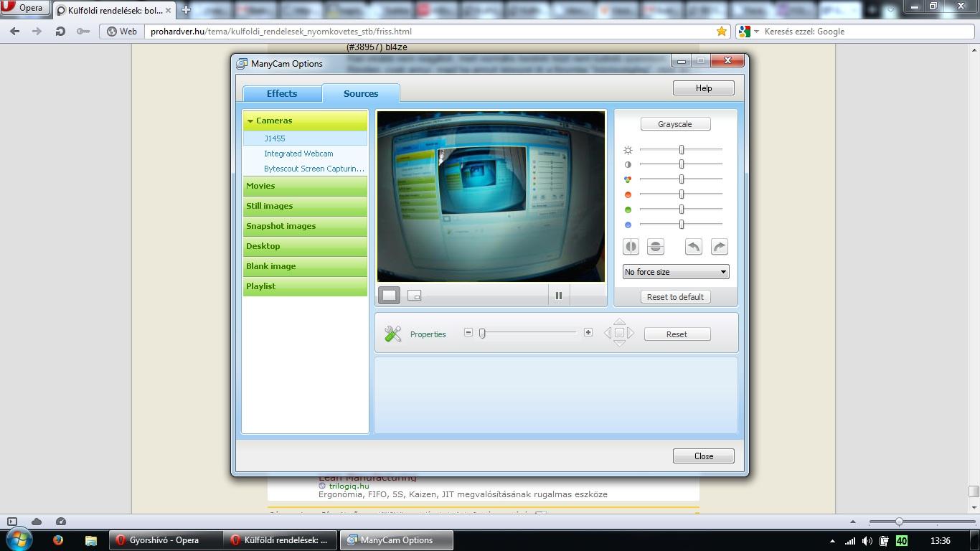
Task: Open the Windows Start menu
Action: pyautogui.click(x=19, y=540)
